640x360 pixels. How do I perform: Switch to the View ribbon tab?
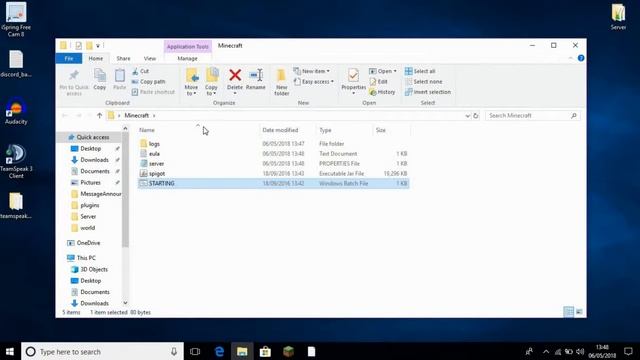tap(150, 58)
